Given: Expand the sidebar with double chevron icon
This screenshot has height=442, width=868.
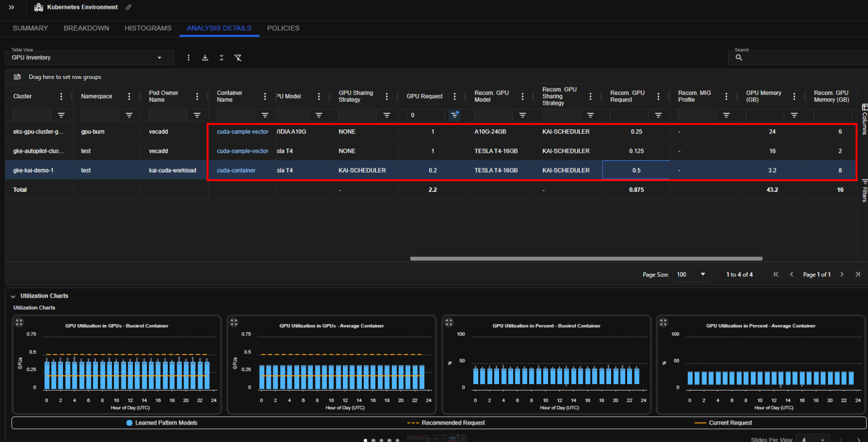Looking at the screenshot, I should [11, 7].
